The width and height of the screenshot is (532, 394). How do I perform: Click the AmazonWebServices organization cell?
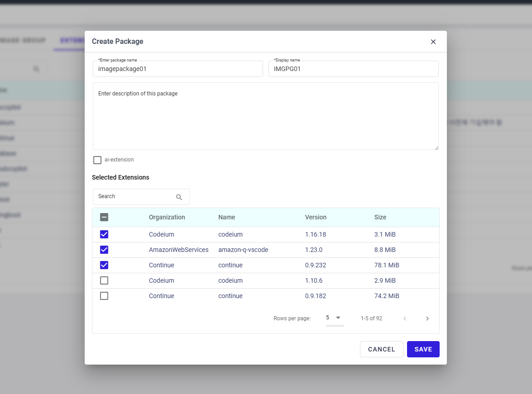click(x=178, y=250)
